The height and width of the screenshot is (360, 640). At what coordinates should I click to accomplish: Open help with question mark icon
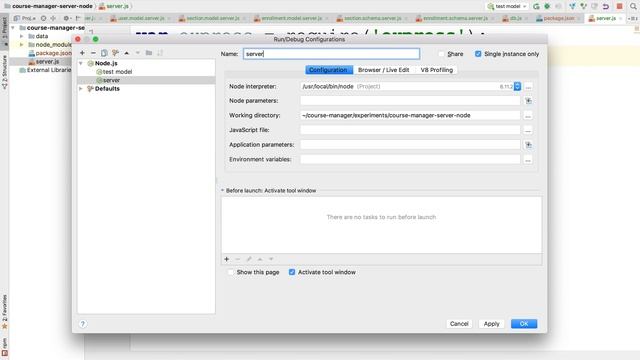[x=82, y=324]
